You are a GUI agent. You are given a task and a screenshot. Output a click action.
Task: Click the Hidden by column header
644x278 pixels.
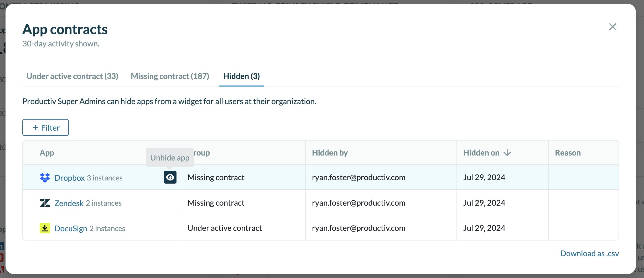point(330,153)
